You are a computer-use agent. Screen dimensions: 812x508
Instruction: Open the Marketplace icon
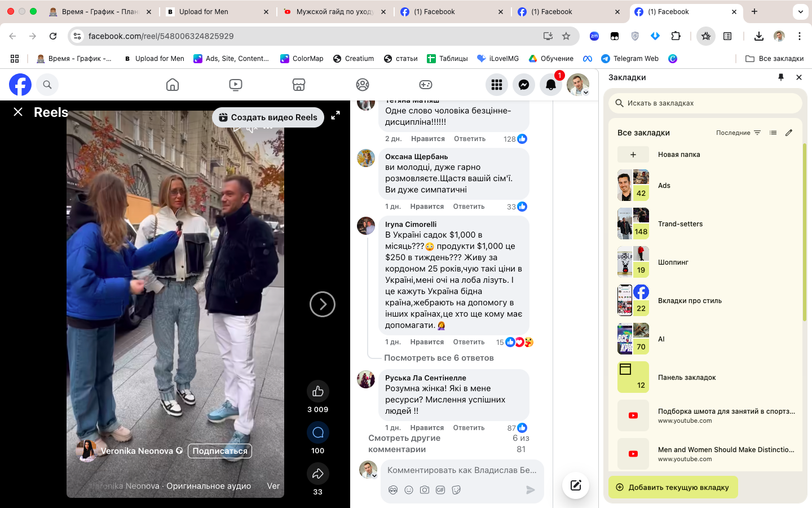[x=299, y=85]
